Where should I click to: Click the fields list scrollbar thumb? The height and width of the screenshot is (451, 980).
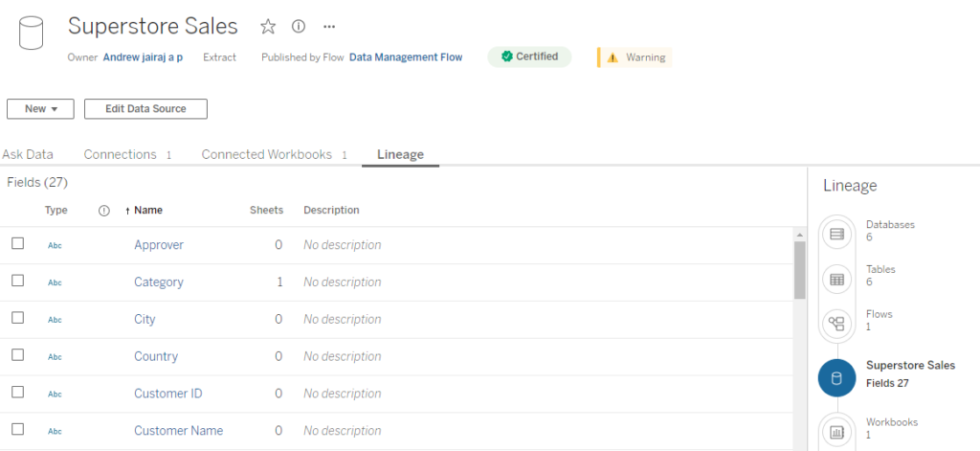point(799,270)
